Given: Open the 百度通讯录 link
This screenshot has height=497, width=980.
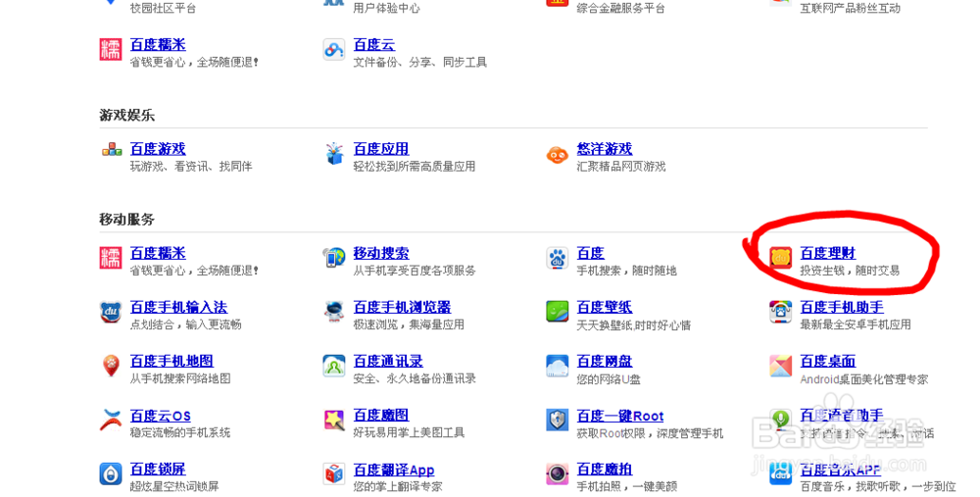Looking at the screenshot, I should pyautogui.click(x=387, y=362).
